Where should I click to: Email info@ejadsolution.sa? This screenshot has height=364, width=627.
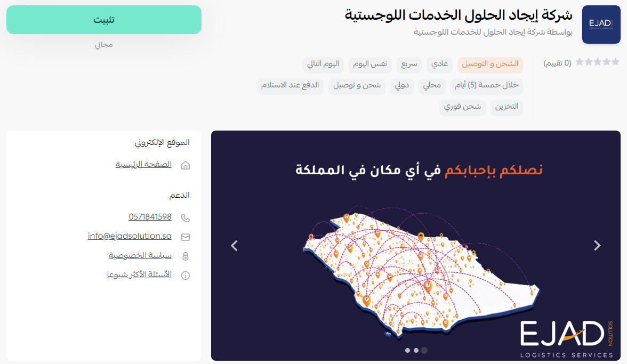point(130,236)
